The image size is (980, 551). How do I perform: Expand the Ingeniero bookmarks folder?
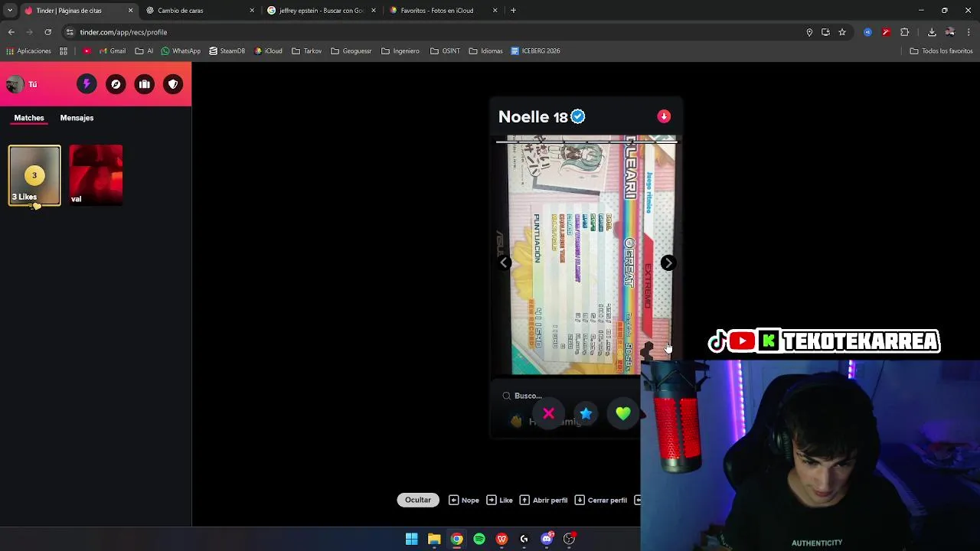[x=400, y=51]
